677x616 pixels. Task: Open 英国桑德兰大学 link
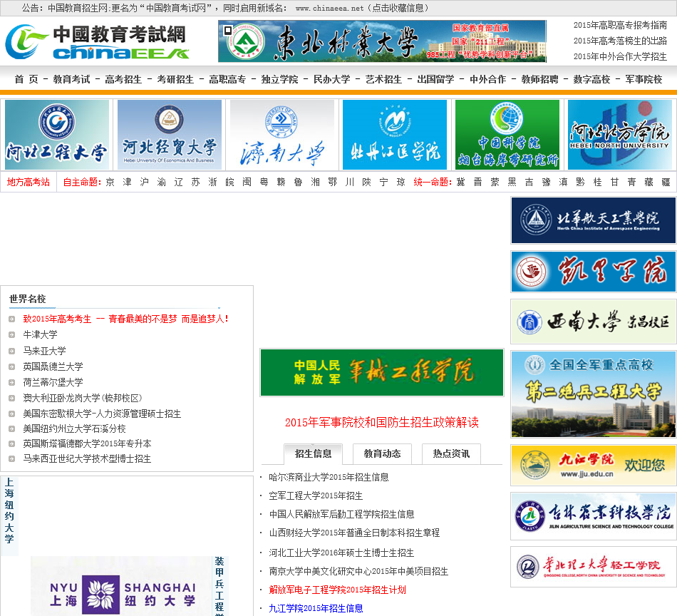tap(53, 366)
